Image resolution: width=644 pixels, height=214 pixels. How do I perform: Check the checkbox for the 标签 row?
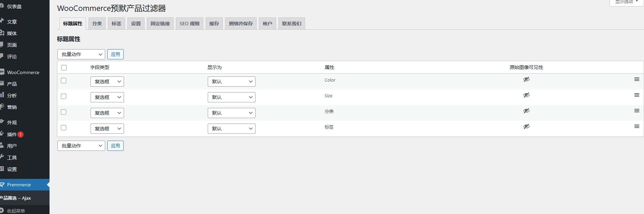point(64,128)
